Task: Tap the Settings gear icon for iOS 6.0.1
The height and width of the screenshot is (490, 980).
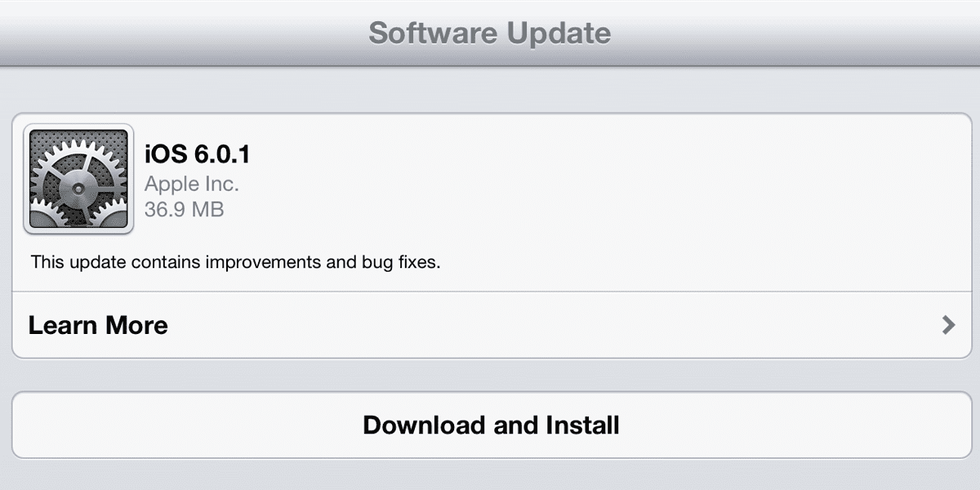Action: click(x=78, y=180)
